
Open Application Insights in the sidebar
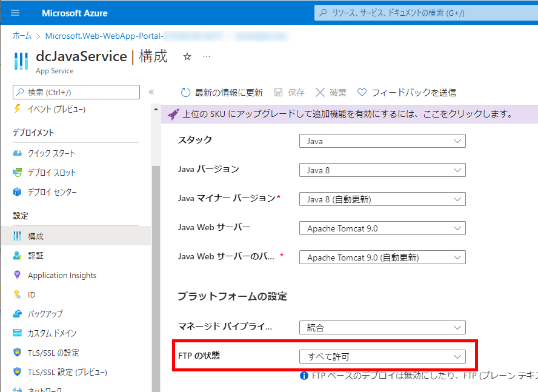click(x=62, y=275)
